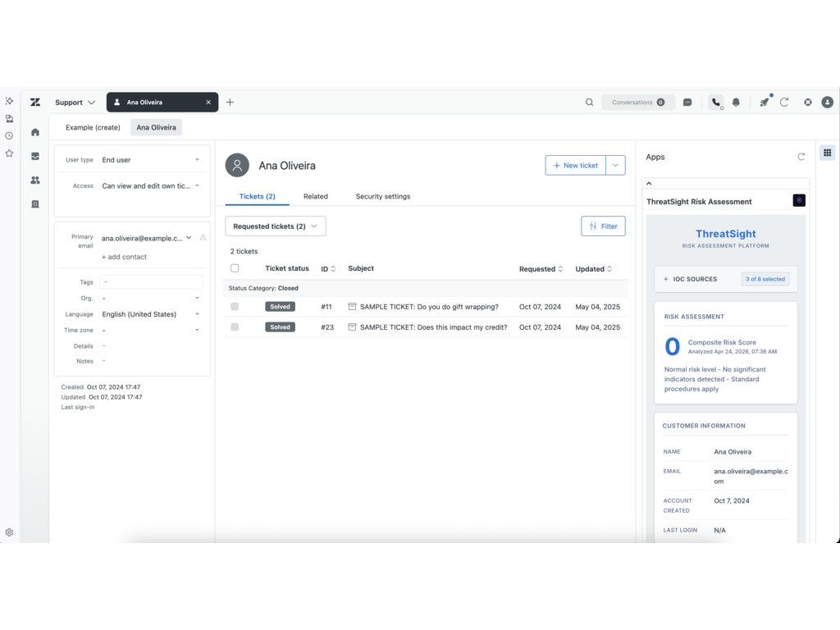
Task: Click the second icon in outer sidebar
Action: click(x=9, y=119)
